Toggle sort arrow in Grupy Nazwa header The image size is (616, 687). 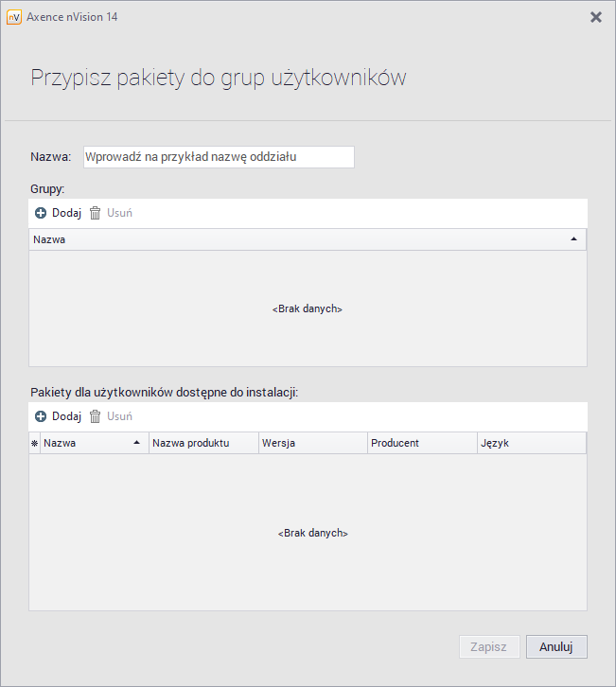click(x=573, y=240)
